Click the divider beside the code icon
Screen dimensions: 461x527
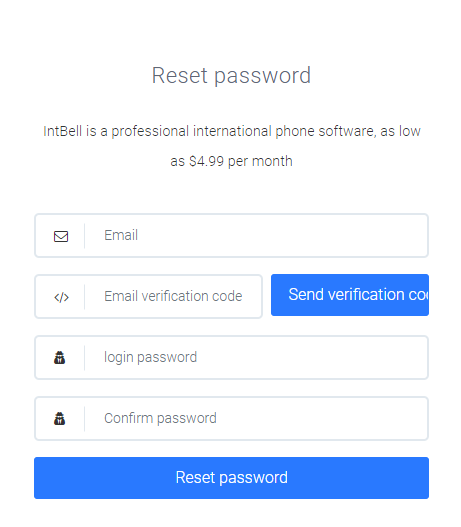(x=84, y=296)
